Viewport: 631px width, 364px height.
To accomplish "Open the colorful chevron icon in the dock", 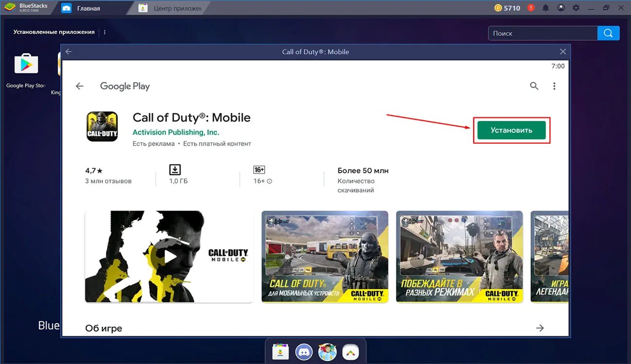I will tap(350, 351).
